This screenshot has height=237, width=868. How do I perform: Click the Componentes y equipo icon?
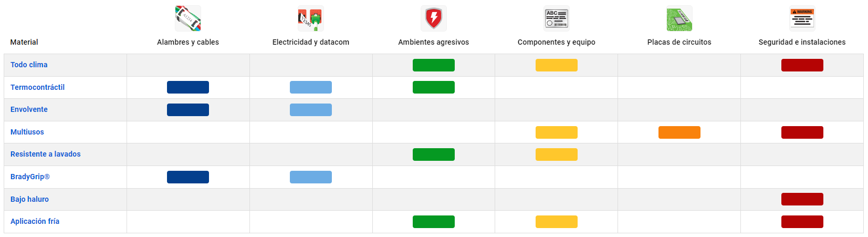557,18
